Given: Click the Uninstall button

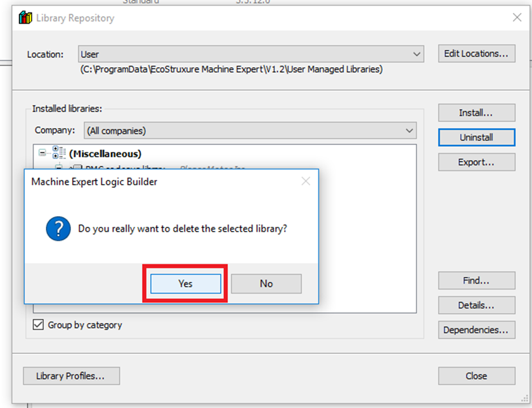Looking at the screenshot, I should pos(476,137).
